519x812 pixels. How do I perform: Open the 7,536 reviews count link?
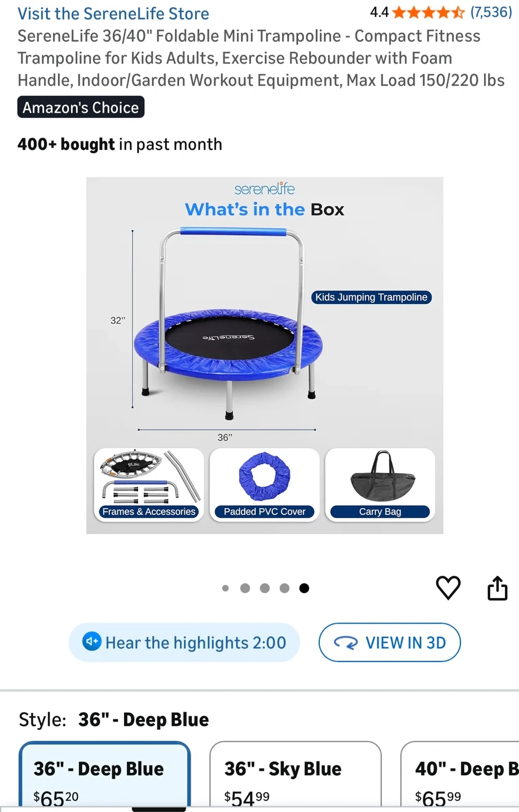491,12
